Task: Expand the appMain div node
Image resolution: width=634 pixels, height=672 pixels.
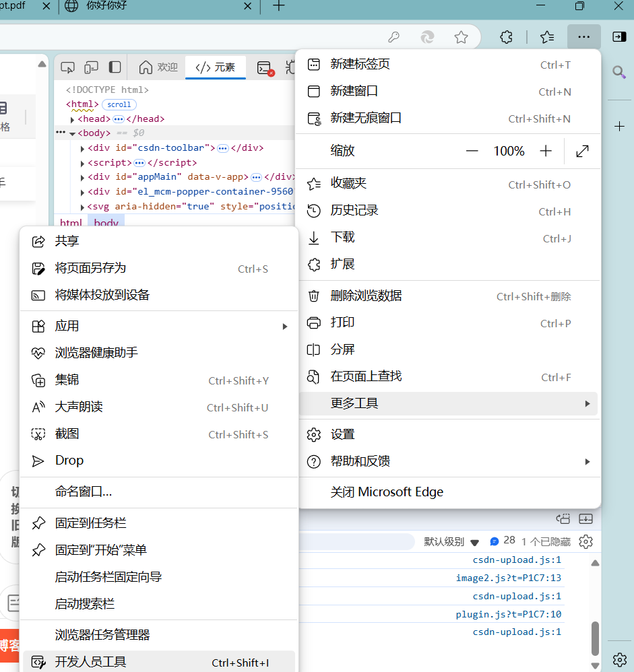Action: (82, 178)
